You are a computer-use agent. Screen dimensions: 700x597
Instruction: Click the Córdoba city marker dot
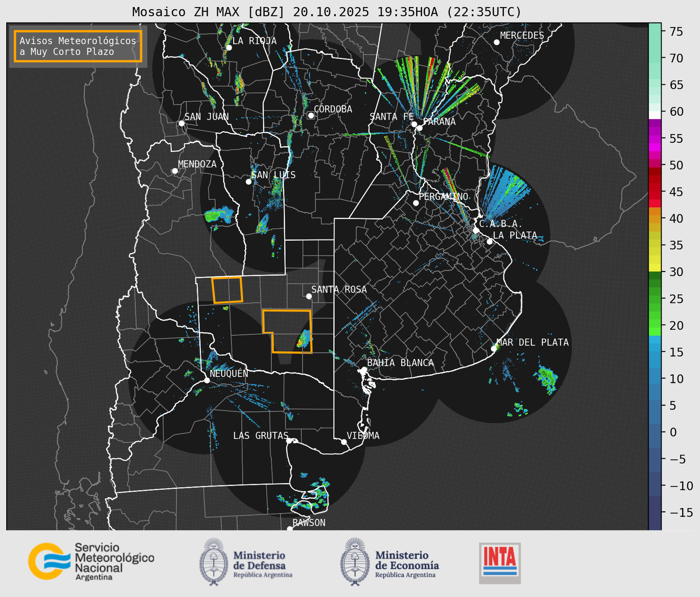(x=311, y=115)
